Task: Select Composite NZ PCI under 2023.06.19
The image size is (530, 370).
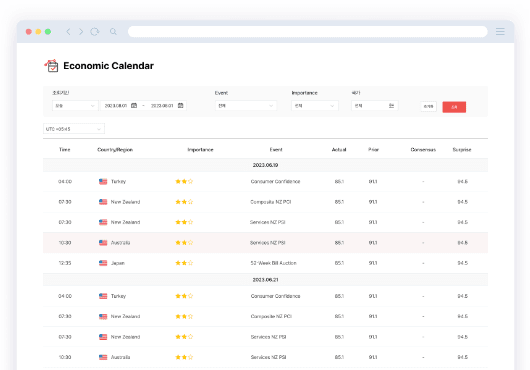Action: 271,202
